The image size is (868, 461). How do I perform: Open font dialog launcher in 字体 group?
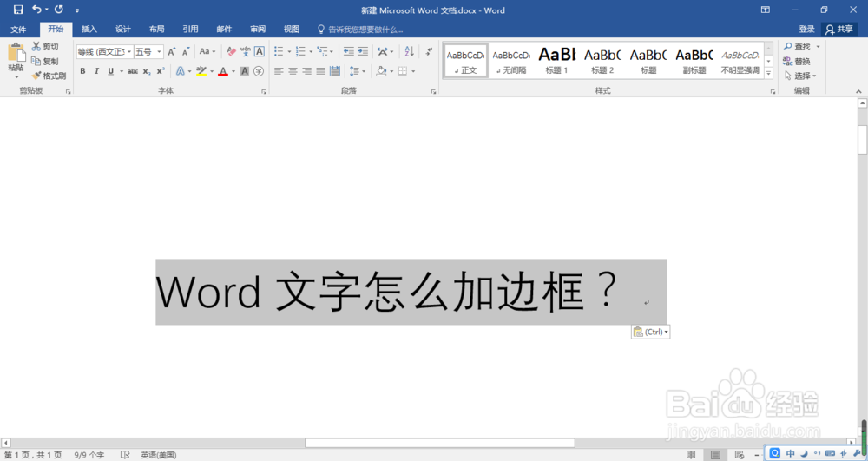point(264,92)
